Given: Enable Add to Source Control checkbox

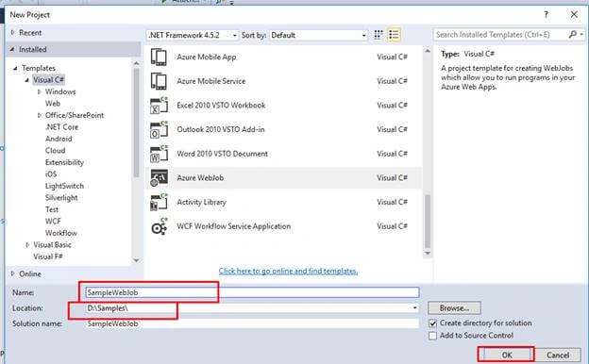Looking at the screenshot, I should (432, 336).
